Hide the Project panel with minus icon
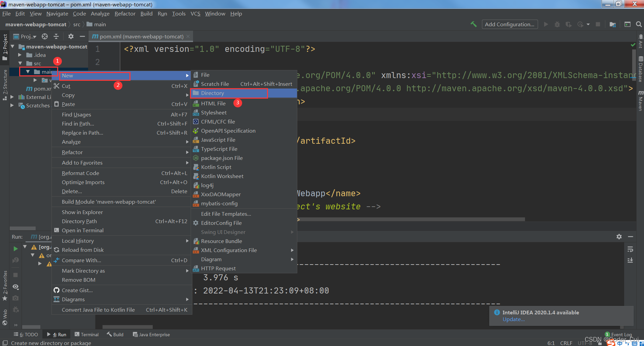This screenshot has height=346, width=644. coord(82,36)
